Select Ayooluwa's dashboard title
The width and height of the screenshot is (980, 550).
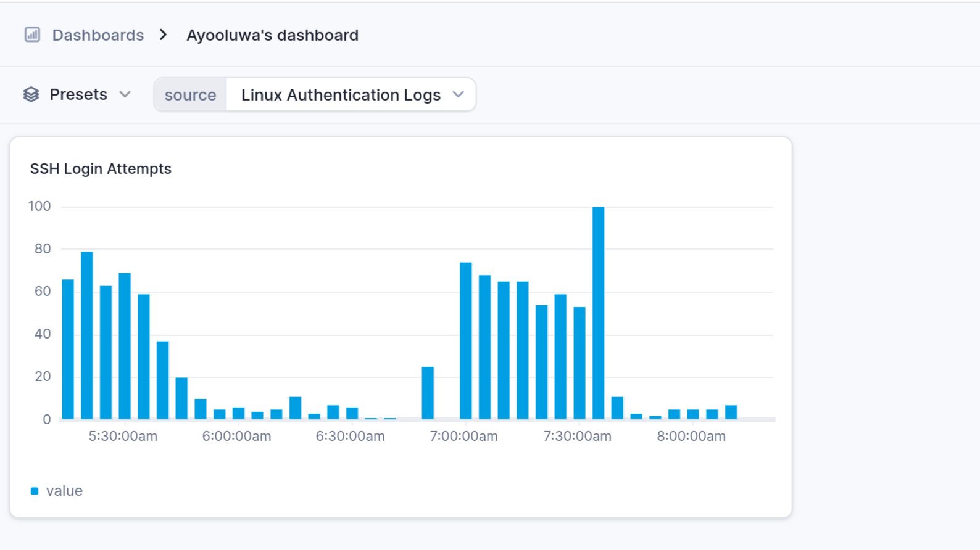[x=272, y=35]
